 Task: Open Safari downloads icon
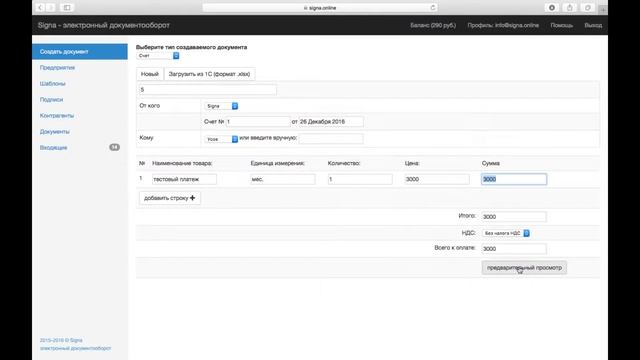click(552, 8)
